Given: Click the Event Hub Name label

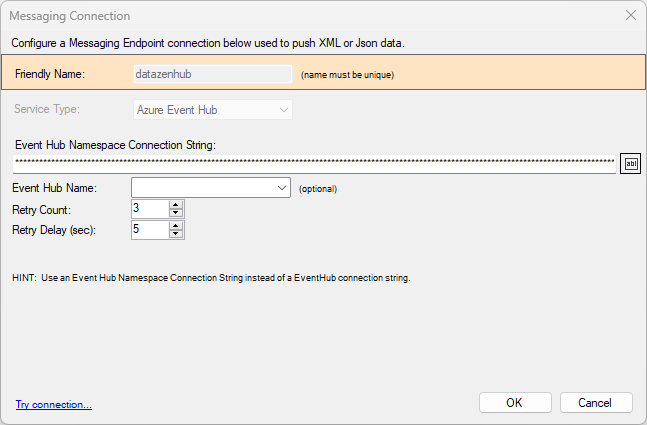Looking at the screenshot, I should [x=54, y=188].
